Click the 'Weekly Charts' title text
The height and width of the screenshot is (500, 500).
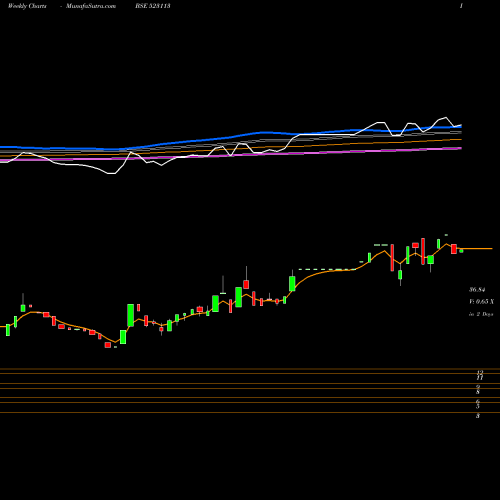pos(27,6)
